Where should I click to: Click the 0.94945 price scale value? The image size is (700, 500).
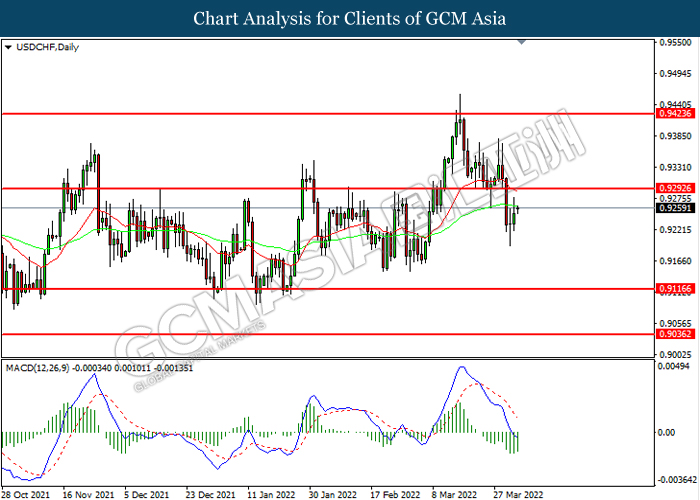coord(676,74)
